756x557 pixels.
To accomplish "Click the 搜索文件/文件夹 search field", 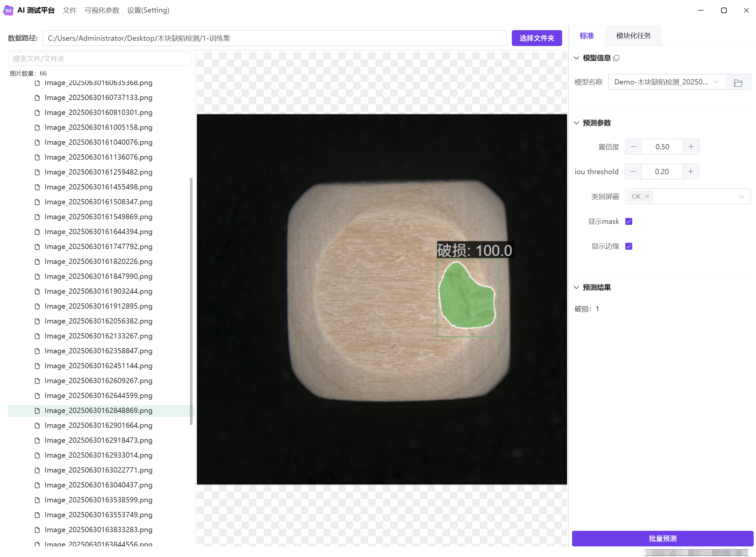I will pos(99,59).
